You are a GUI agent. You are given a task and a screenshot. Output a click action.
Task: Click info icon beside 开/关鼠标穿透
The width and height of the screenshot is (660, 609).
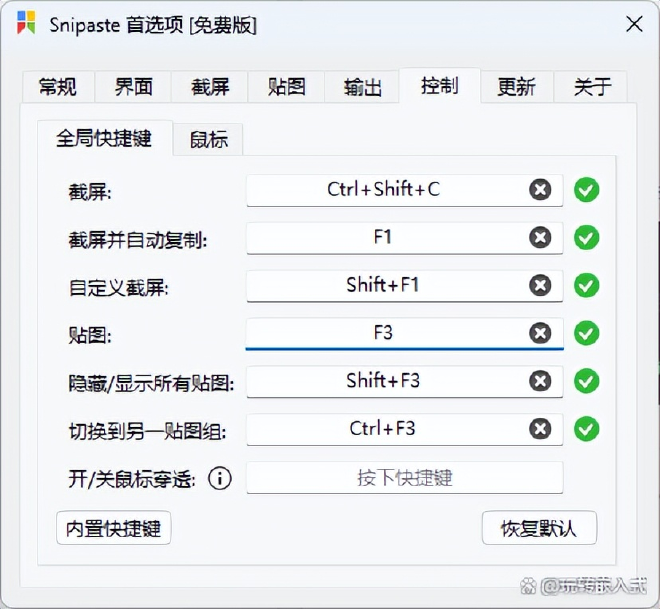[x=220, y=478]
